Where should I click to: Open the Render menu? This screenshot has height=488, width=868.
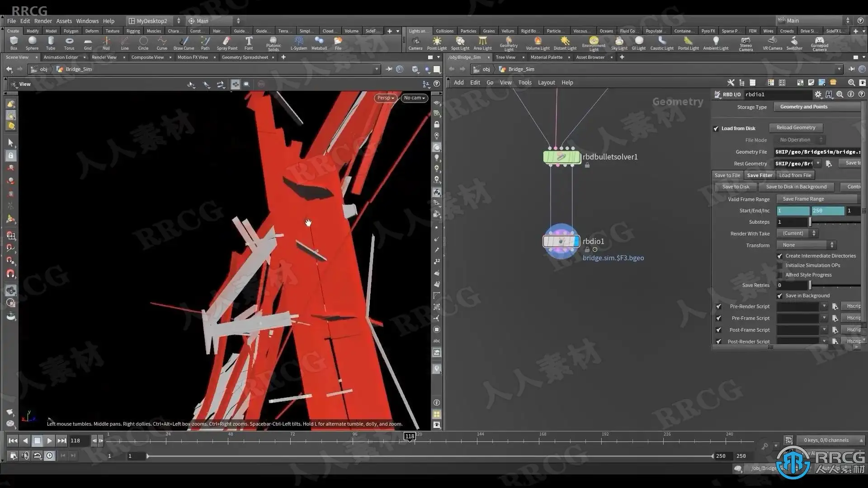[x=43, y=21]
